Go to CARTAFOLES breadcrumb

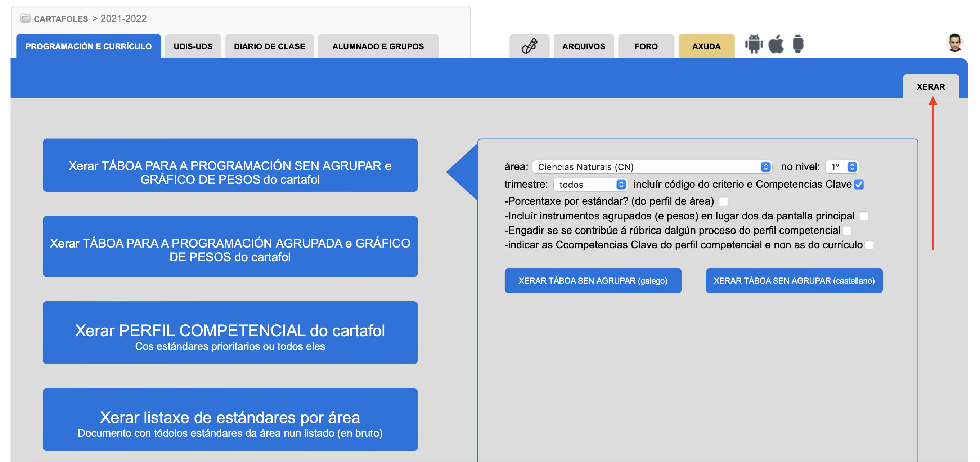coord(61,19)
